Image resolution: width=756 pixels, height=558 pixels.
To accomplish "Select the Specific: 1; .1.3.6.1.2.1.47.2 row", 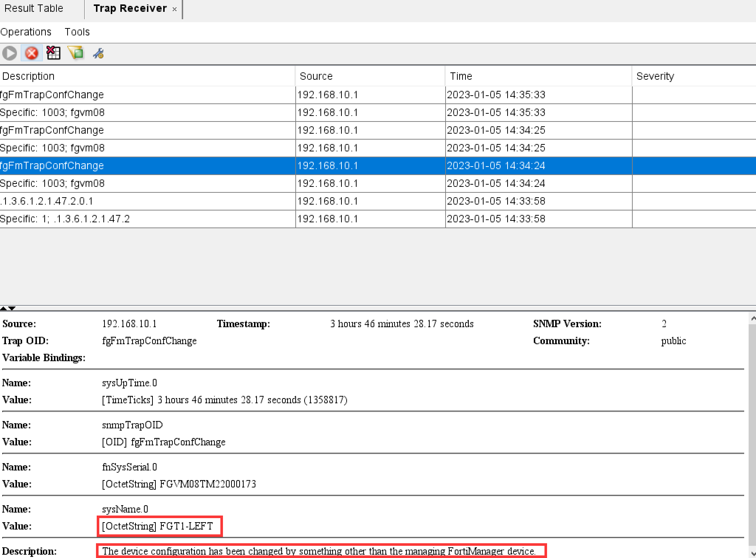I will click(148, 219).
